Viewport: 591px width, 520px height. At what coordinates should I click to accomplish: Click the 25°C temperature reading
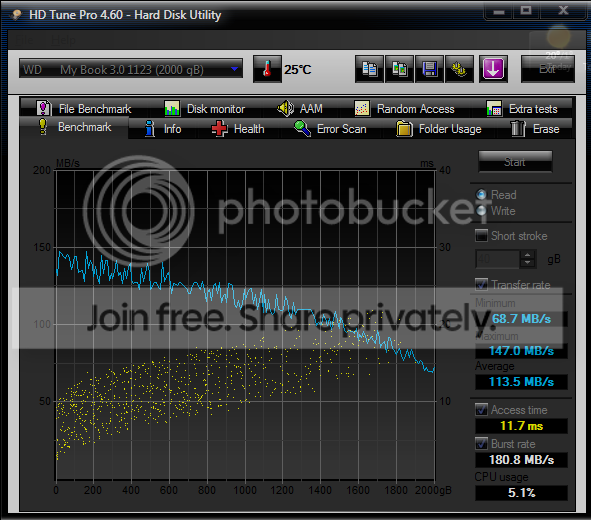(298, 70)
